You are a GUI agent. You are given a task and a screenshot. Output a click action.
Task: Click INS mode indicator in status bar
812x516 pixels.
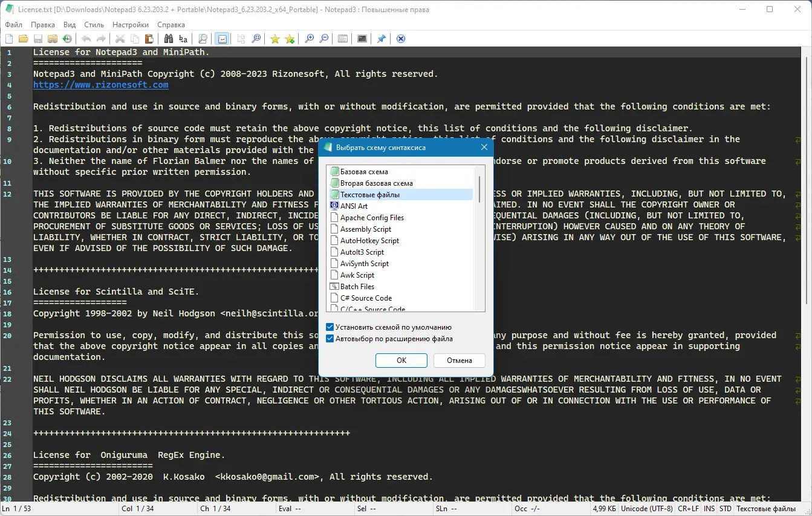(709, 509)
